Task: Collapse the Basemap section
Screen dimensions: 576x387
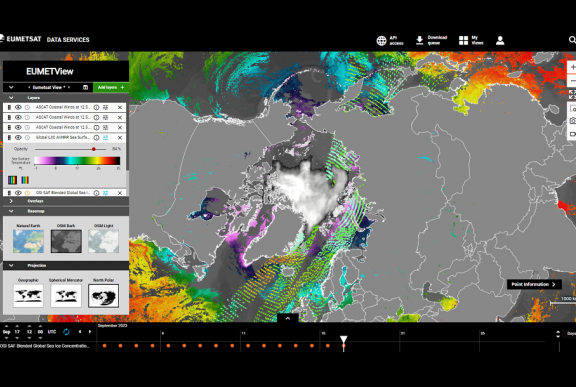Action: click(11, 211)
